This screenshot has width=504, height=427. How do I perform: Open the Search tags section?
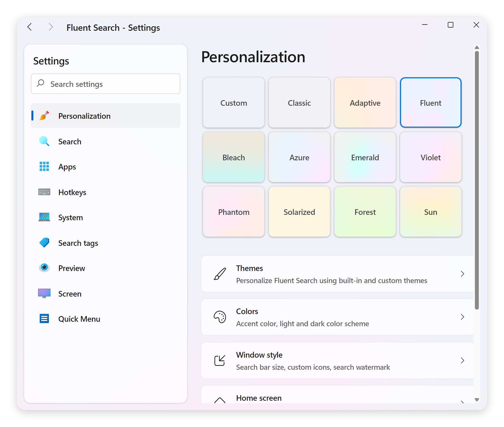click(x=106, y=242)
